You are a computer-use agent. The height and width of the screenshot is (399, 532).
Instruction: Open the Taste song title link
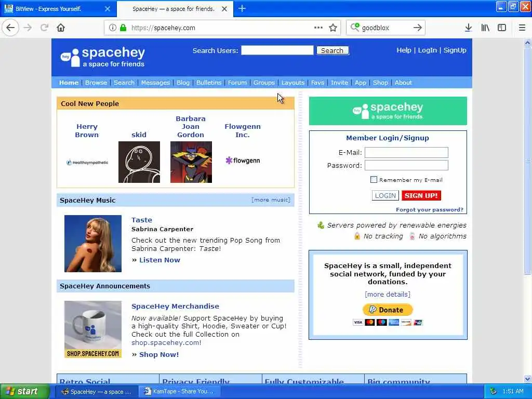[x=141, y=220]
